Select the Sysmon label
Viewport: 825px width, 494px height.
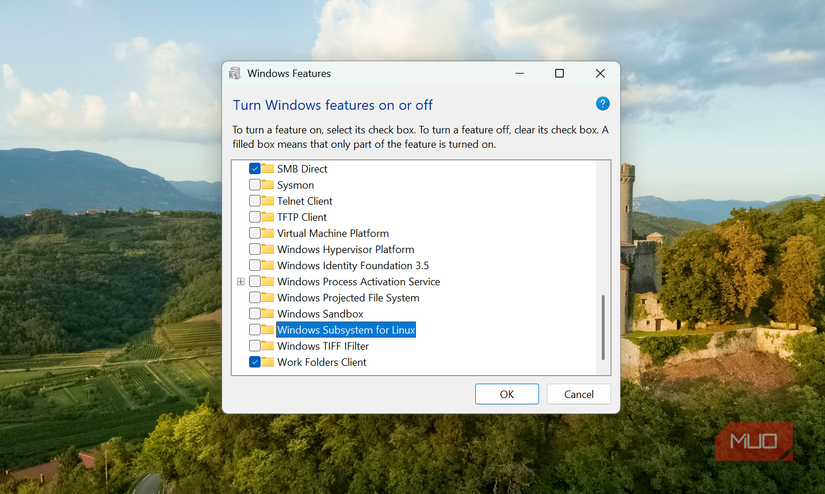(295, 185)
